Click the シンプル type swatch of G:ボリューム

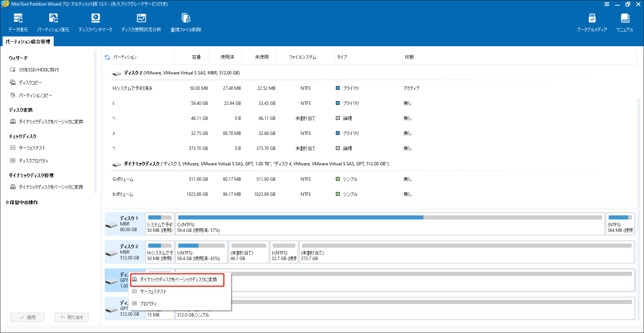[338, 179]
